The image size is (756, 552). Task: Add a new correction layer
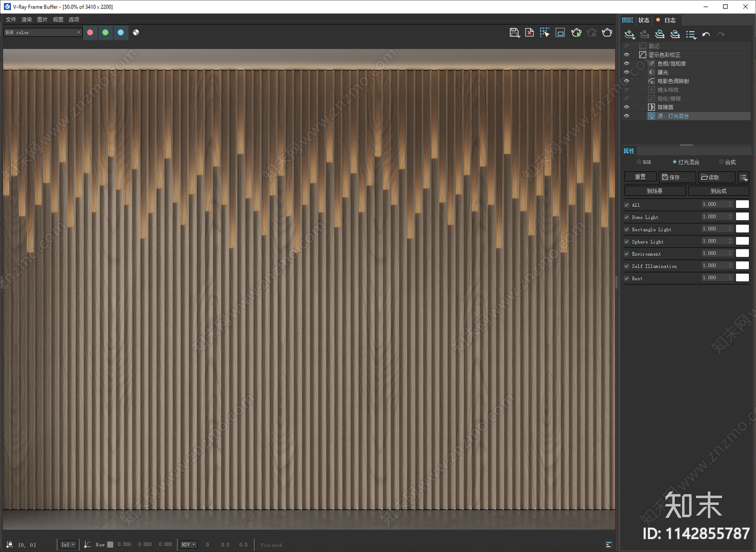tap(629, 34)
